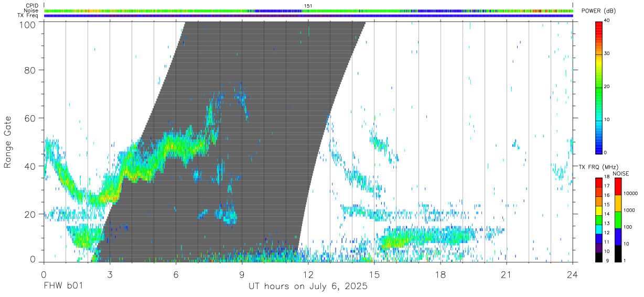644x297 pixels.
Task: Click the TX Freq color strip above the plot
Action: pos(308,16)
